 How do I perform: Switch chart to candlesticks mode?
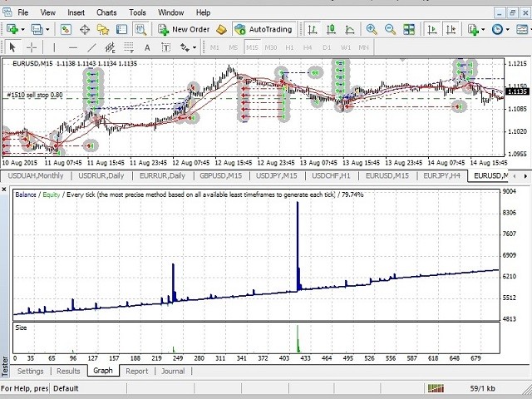click(331, 30)
